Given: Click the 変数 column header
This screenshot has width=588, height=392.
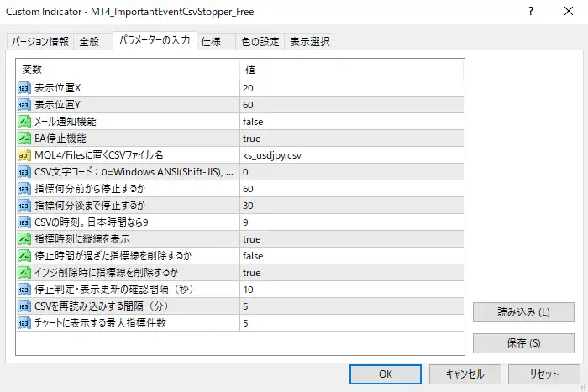Looking at the screenshot, I should tap(32, 70).
